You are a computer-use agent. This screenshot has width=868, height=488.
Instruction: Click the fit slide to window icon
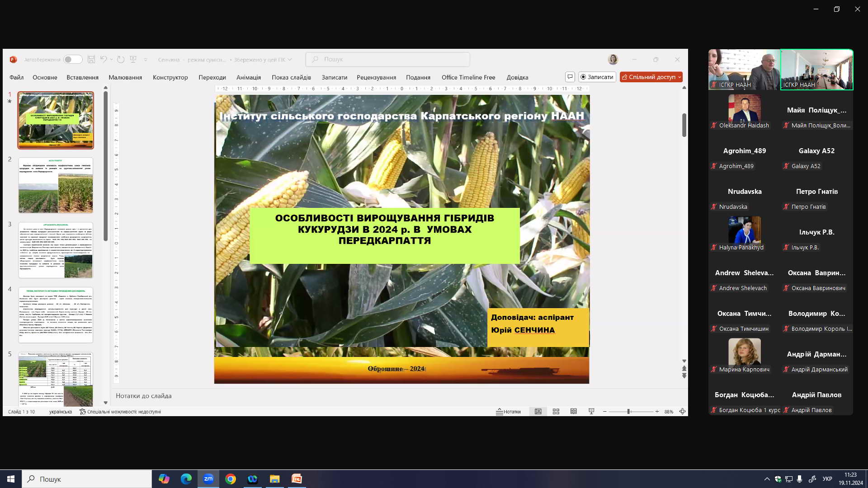coord(682,412)
